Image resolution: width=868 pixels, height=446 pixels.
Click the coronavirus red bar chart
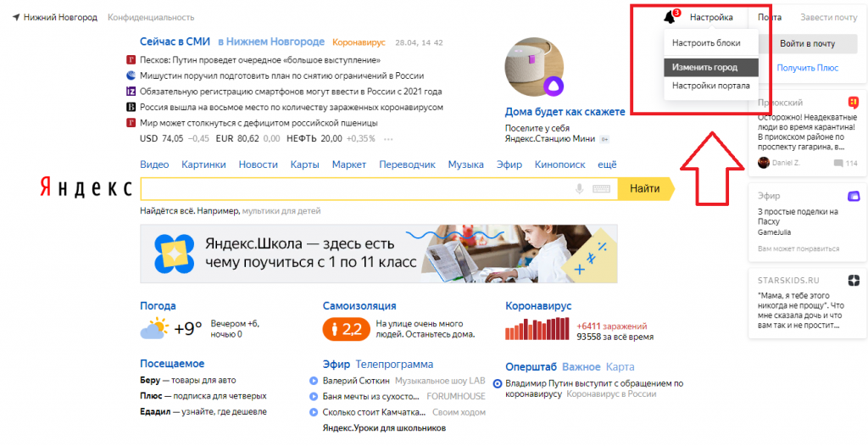(537, 328)
